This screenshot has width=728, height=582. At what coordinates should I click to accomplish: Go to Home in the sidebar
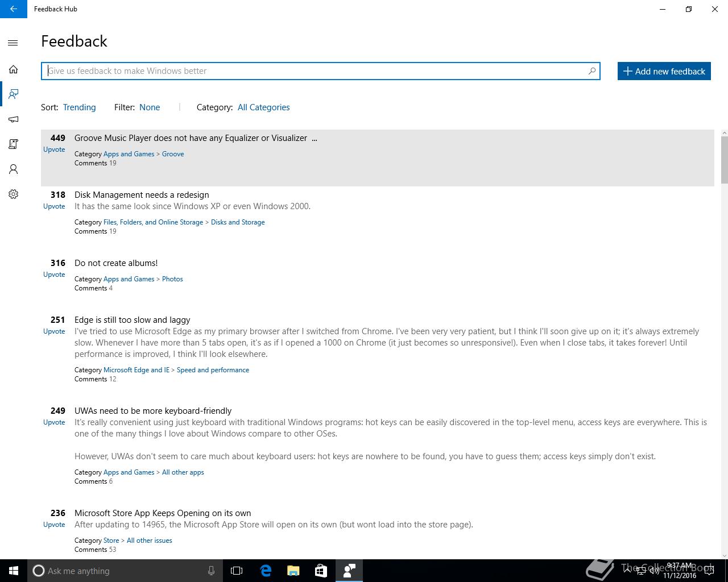coord(13,69)
